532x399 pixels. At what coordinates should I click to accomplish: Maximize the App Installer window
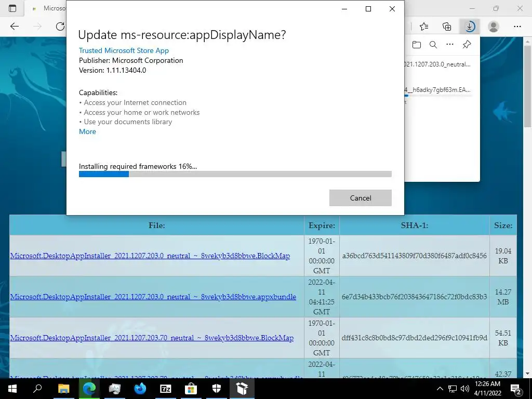pos(368,9)
